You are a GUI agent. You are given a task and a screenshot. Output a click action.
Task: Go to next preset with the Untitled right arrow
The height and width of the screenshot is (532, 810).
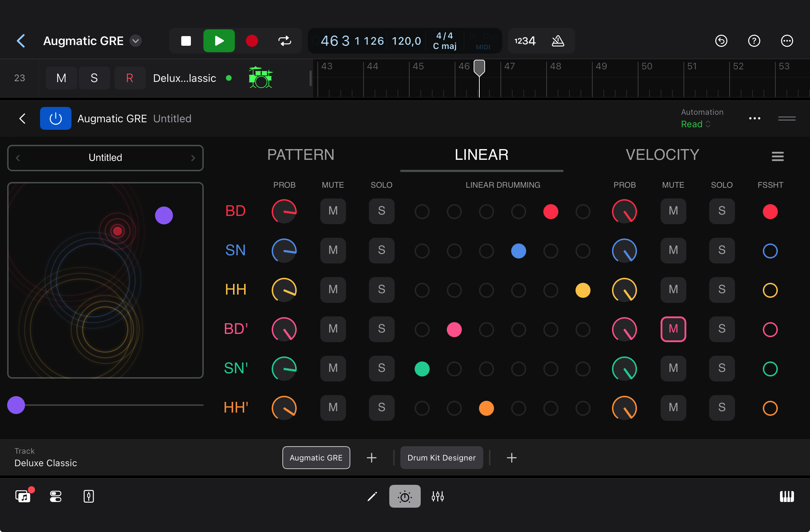pos(193,158)
